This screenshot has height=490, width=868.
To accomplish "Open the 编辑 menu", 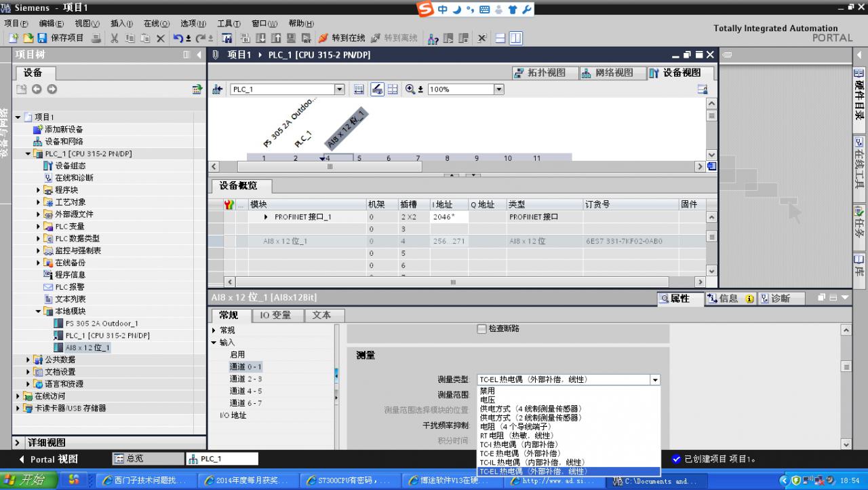I will (52, 23).
